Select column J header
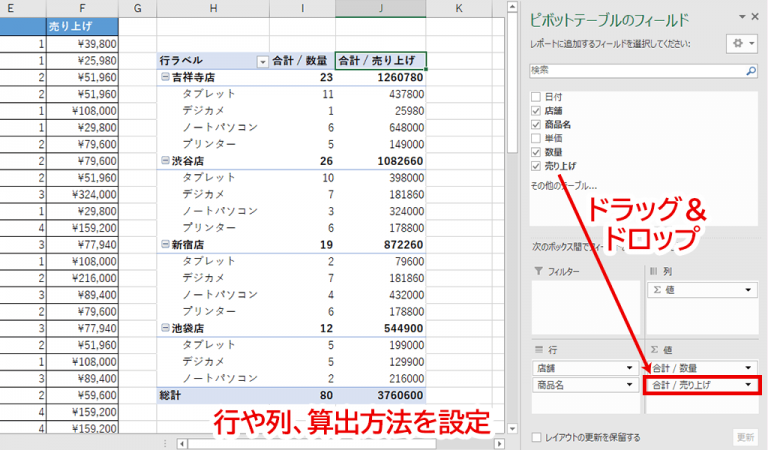This screenshot has height=450, width=768. (x=381, y=8)
